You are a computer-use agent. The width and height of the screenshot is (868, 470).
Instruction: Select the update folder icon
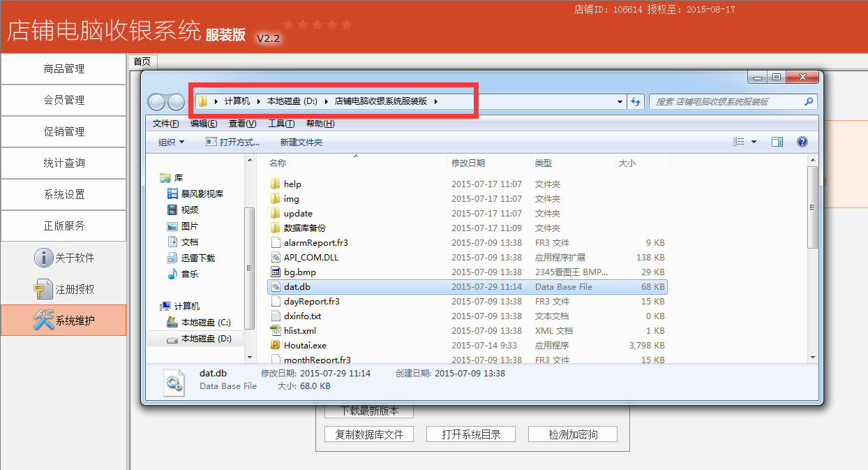pyautogui.click(x=276, y=213)
